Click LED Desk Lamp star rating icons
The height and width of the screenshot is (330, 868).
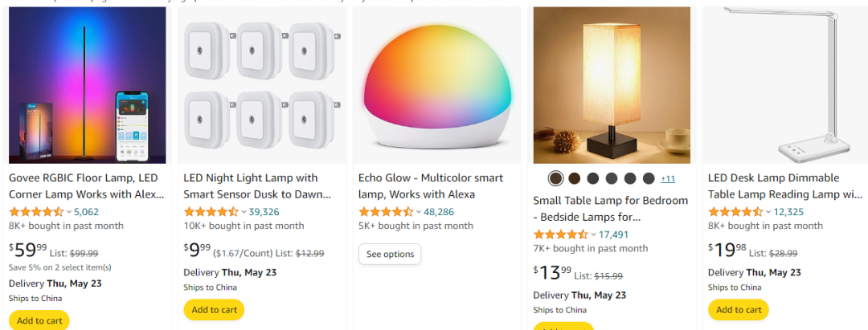pyautogui.click(x=735, y=212)
